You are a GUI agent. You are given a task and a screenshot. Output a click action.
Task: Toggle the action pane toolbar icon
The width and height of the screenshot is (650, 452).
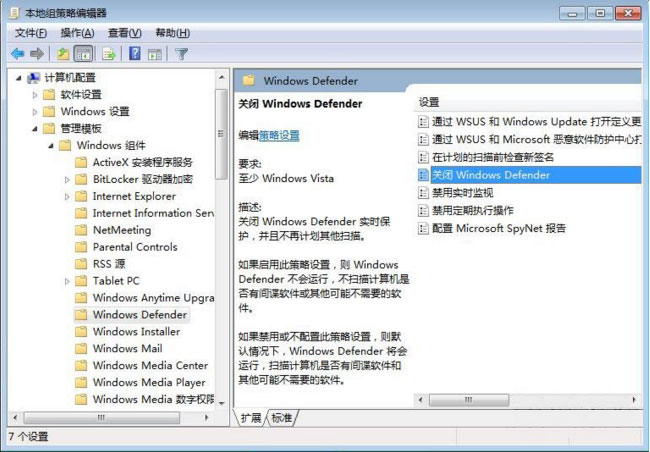pos(155,53)
